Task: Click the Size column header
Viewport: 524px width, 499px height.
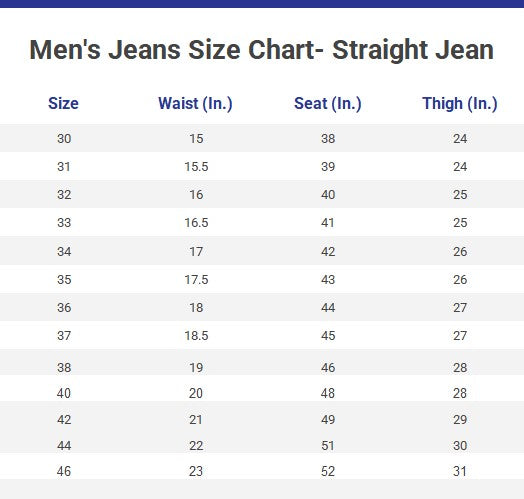Action: [63, 103]
